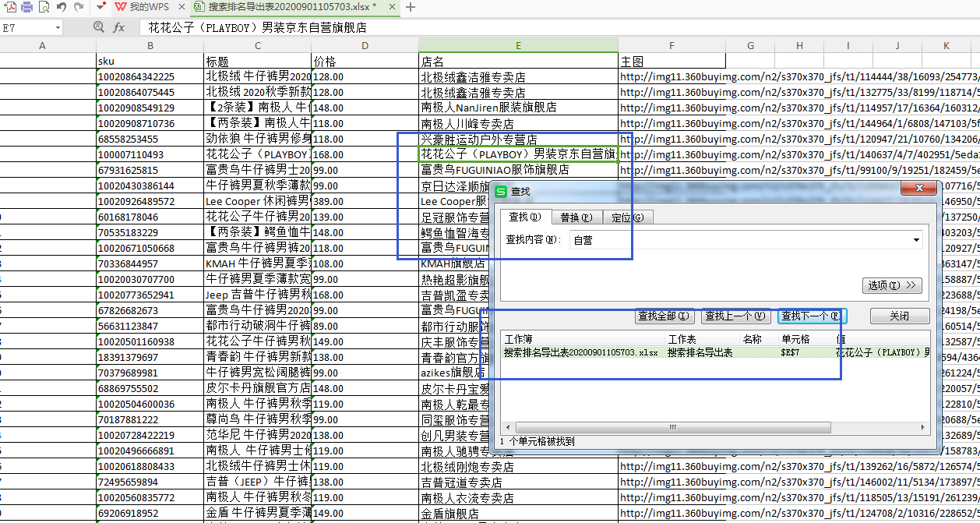Select cell 吉普冠道专卖店
The image size is (980, 523).
tap(518, 482)
